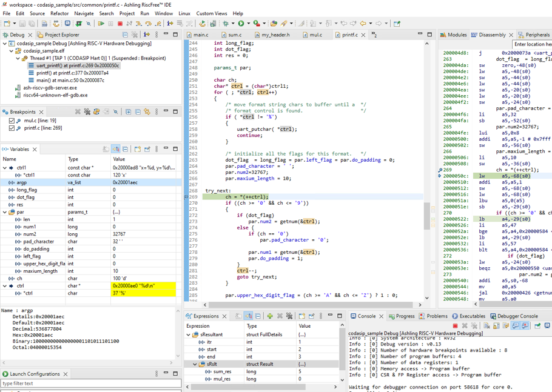Disable the mul.c line 19 breakpoint

coord(12,121)
